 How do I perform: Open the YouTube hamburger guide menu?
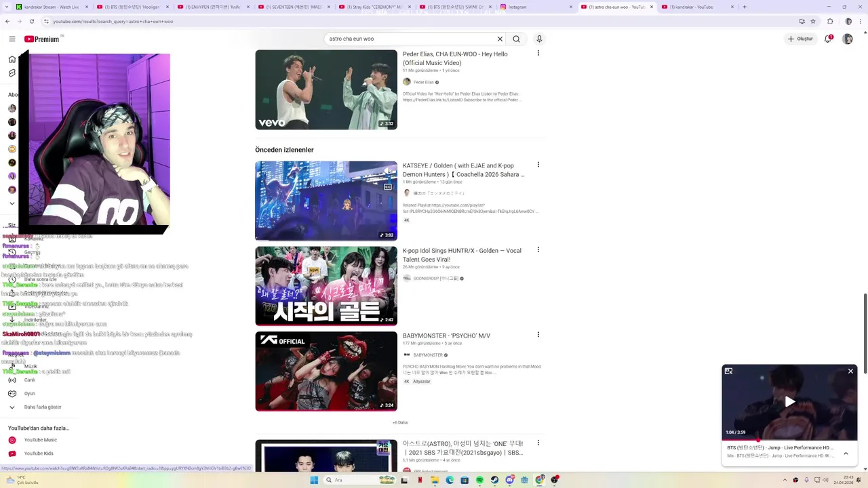[x=12, y=39]
